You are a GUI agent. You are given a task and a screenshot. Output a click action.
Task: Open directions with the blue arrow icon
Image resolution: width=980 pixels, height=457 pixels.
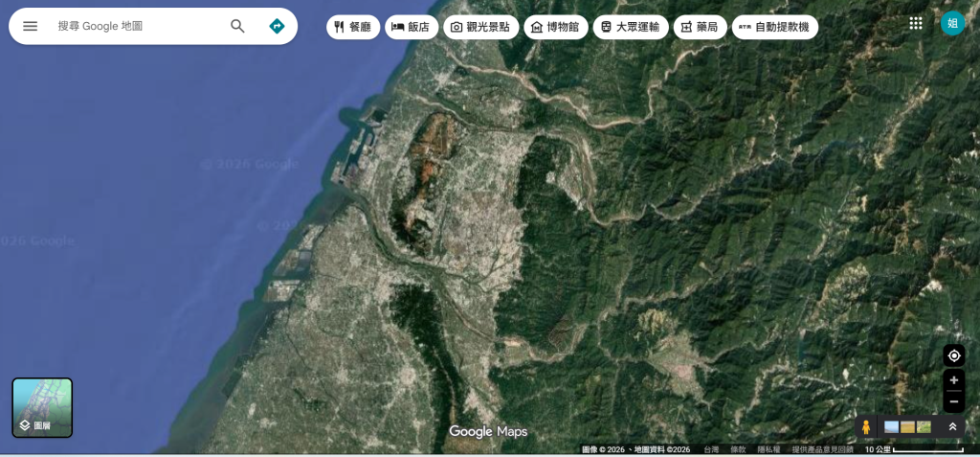click(277, 26)
